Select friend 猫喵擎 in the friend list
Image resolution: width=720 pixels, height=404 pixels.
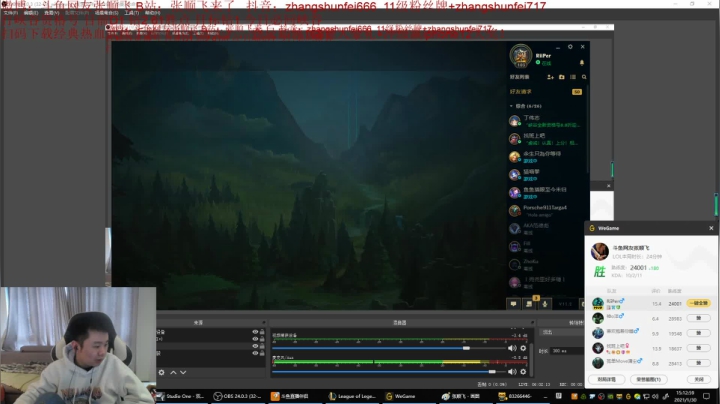tap(546, 175)
